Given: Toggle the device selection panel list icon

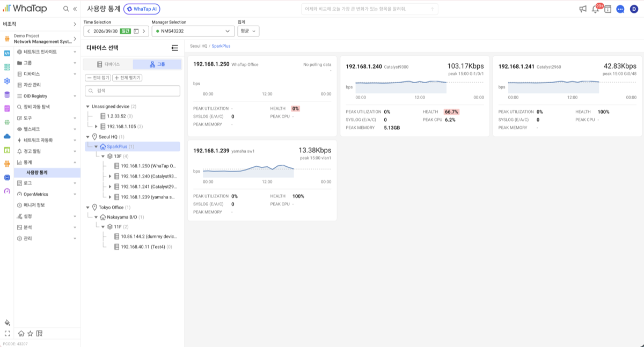Looking at the screenshot, I should click(x=174, y=48).
